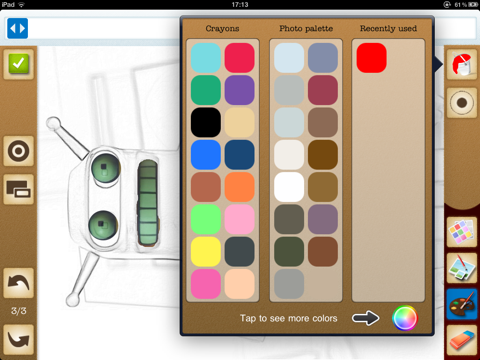
Task: Pick the light pink crayon
Action: pyautogui.click(x=239, y=219)
